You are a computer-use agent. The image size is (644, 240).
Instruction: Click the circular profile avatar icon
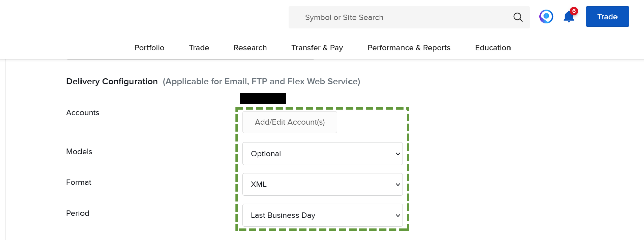[546, 16]
